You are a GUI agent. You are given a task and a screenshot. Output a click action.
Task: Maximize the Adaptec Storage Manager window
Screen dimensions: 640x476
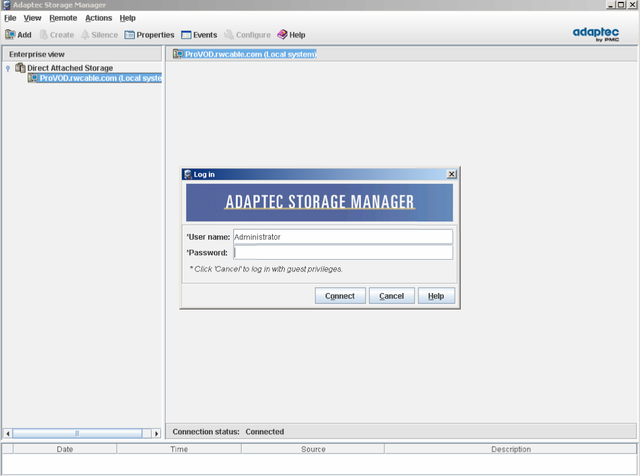click(x=621, y=4)
